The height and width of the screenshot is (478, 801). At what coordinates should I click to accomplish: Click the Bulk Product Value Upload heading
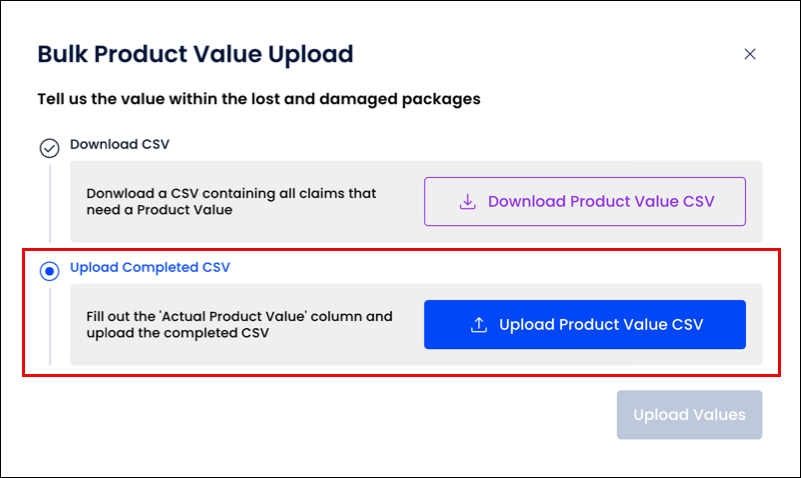pyautogui.click(x=195, y=54)
